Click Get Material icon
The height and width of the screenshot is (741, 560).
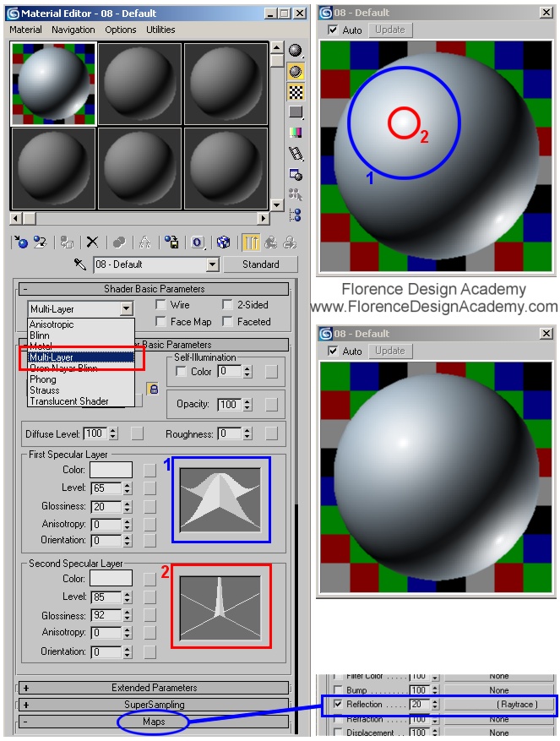pyautogui.click(x=22, y=242)
